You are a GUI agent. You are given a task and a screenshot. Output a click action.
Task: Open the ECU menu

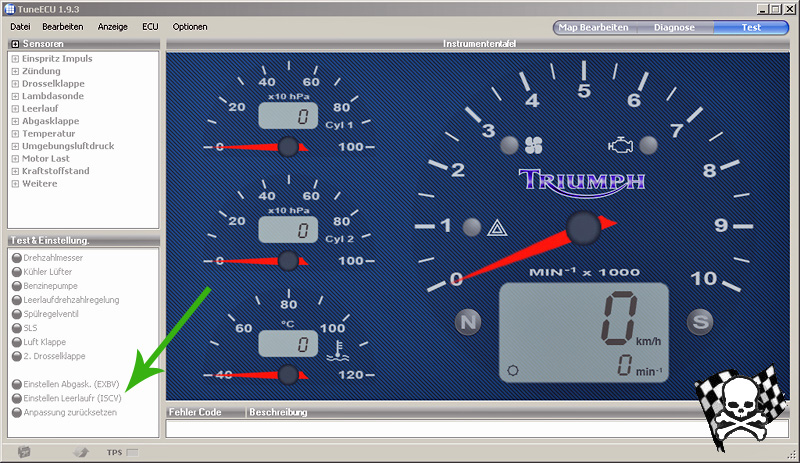point(150,27)
